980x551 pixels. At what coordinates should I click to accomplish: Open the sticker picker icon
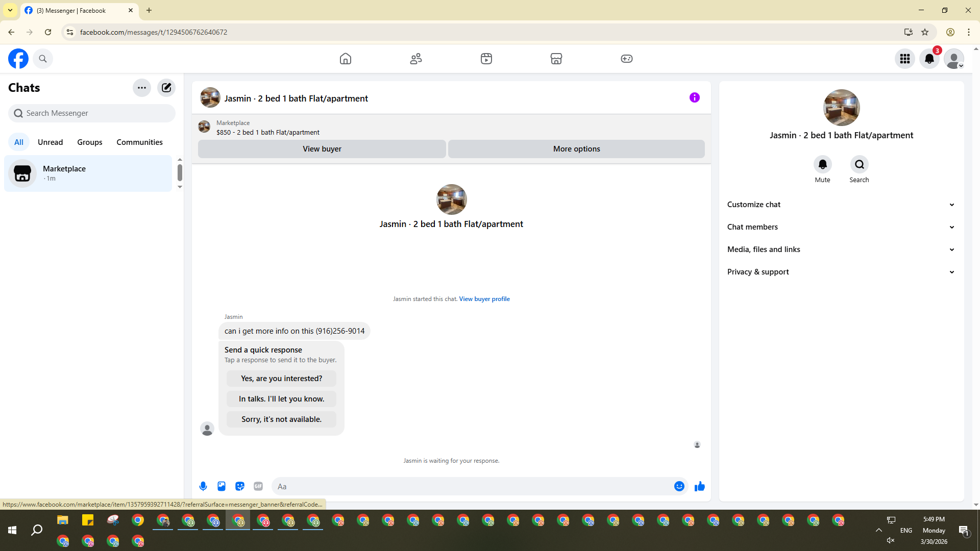pyautogui.click(x=240, y=486)
